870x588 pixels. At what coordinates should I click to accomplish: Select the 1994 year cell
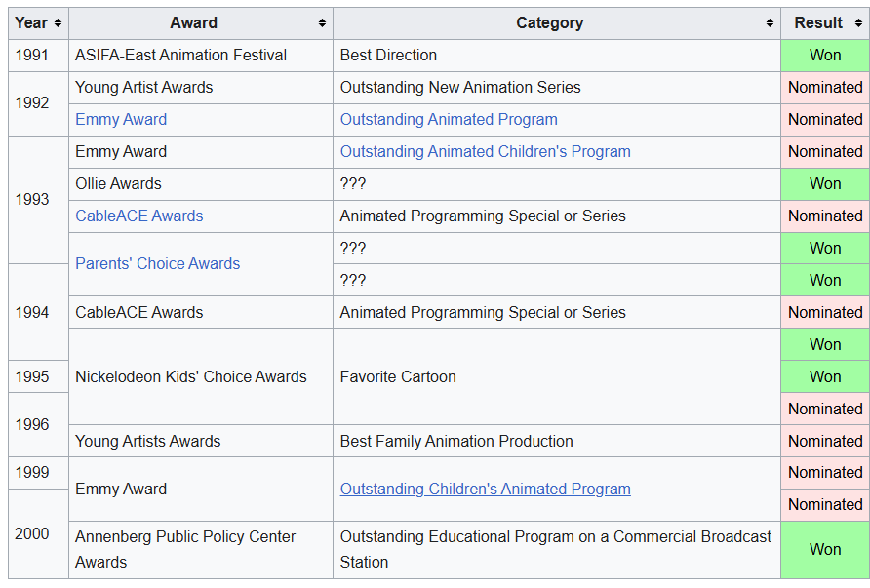(x=38, y=312)
